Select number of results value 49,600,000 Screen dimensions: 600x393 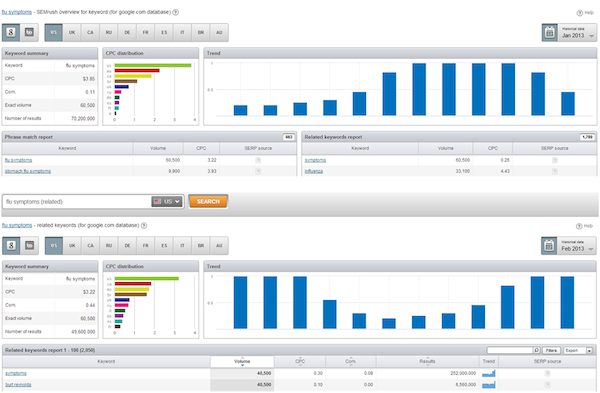coord(83,332)
